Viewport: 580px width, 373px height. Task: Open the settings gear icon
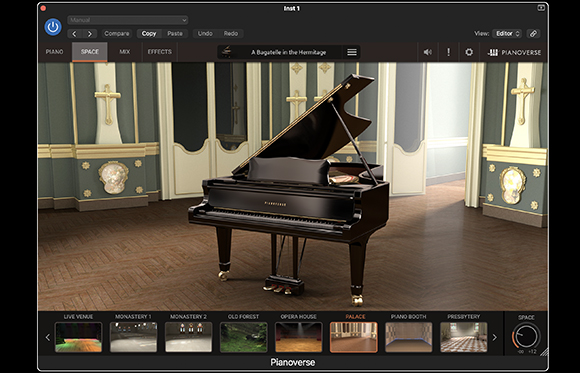[x=469, y=52]
